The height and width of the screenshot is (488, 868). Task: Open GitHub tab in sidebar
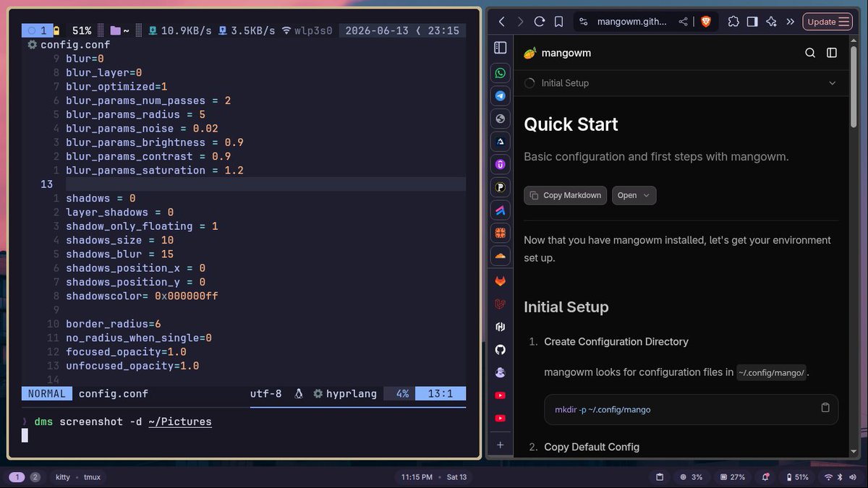click(500, 349)
